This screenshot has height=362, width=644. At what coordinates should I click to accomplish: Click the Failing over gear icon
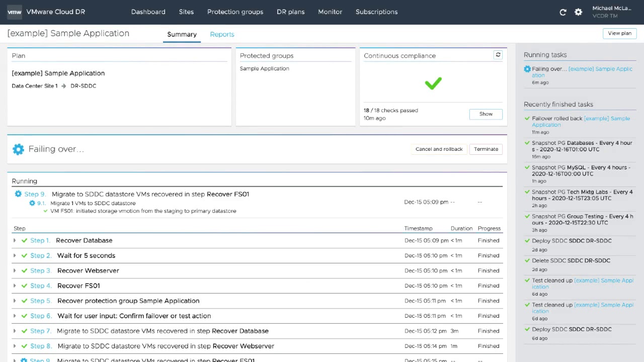(x=18, y=149)
